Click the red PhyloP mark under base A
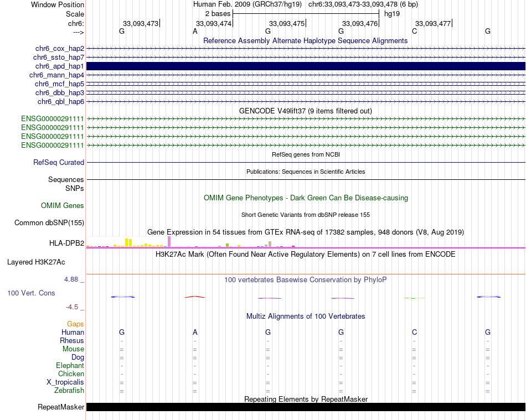526x420 pixels. click(195, 297)
